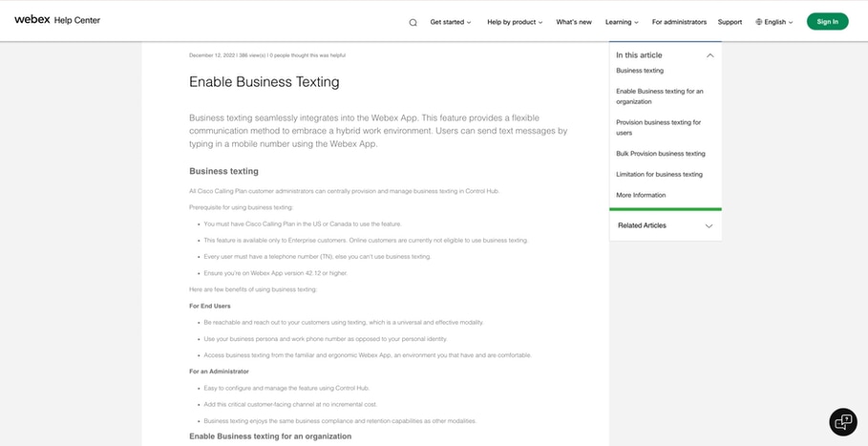868x446 pixels.
Task: Click bullet about telephone number (TN)
Action: tap(317, 257)
